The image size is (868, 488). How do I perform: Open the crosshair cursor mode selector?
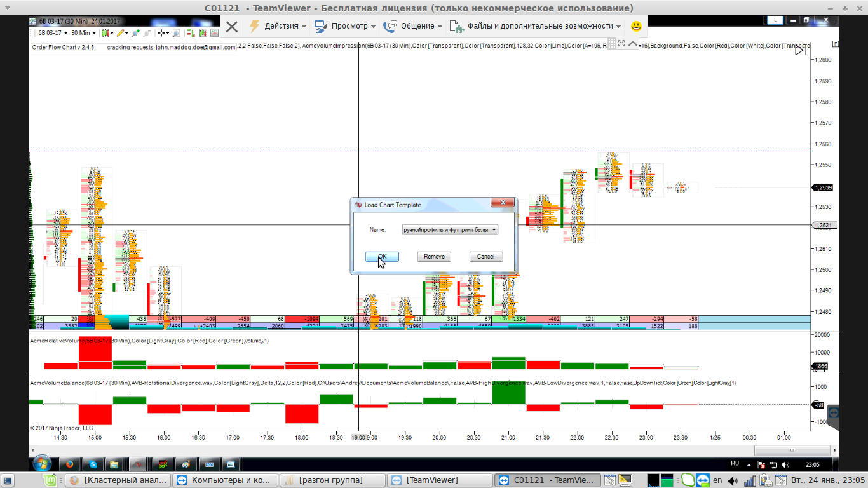[x=163, y=32]
